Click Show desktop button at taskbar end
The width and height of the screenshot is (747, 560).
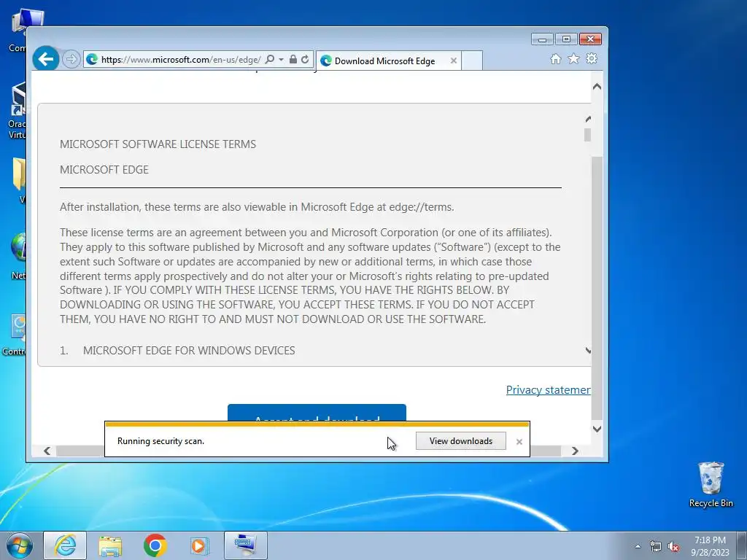(x=742, y=545)
